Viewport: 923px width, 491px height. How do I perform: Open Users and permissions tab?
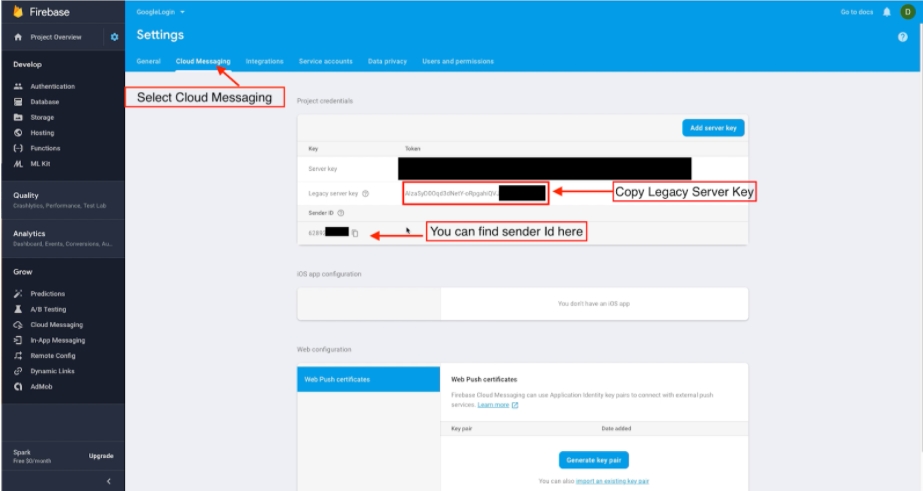[458, 61]
